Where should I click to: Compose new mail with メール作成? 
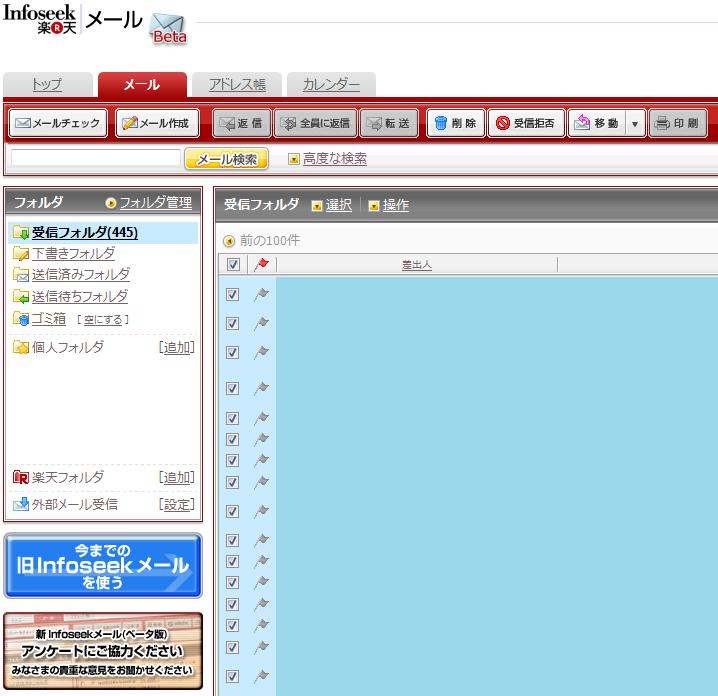coord(157,123)
